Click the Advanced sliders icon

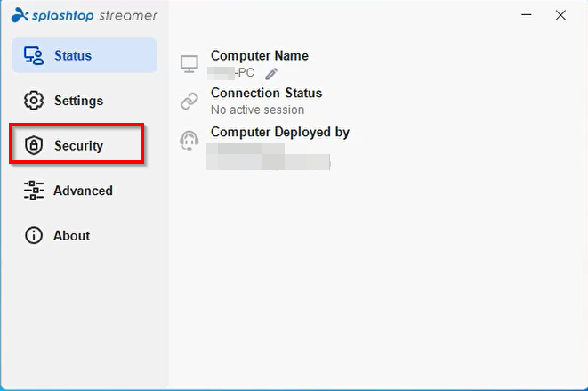point(34,191)
